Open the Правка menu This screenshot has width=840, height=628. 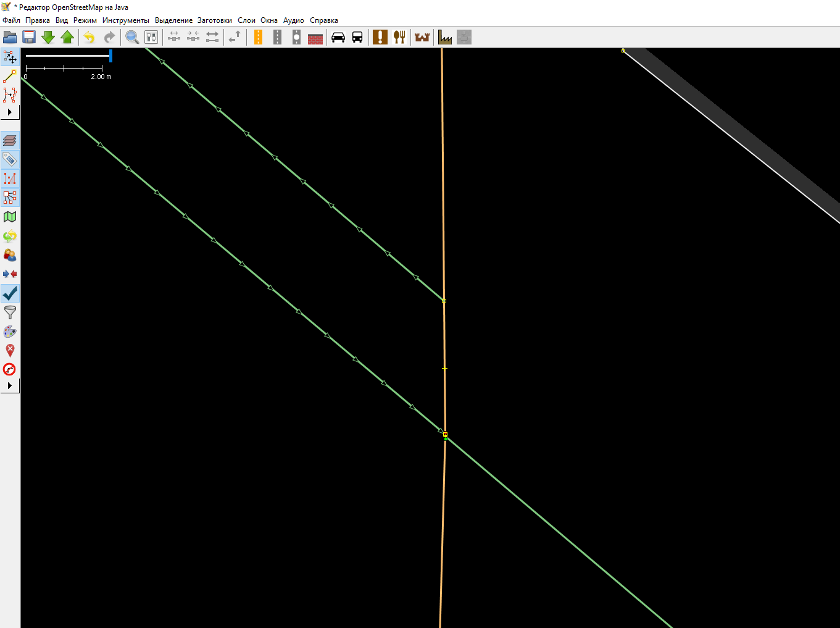(38, 20)
